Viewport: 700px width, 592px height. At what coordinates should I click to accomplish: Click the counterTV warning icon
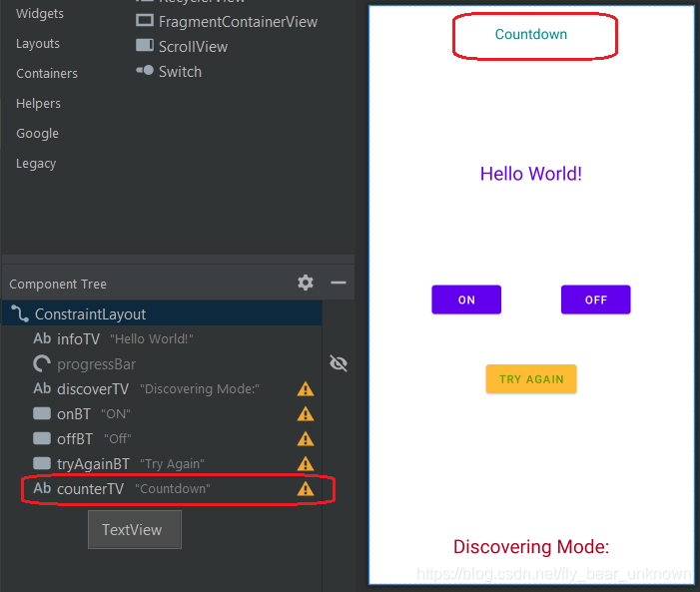coord(306,489)
